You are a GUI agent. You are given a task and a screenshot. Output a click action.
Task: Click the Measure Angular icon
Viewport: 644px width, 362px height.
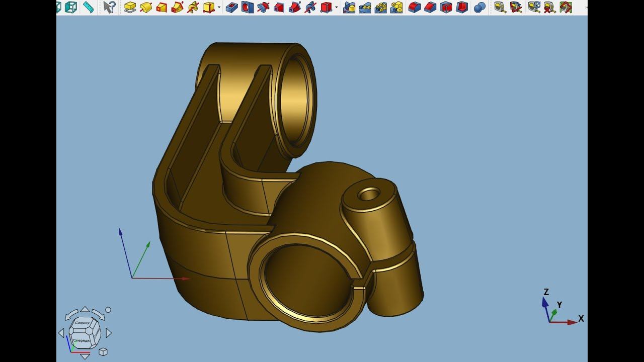515,7
